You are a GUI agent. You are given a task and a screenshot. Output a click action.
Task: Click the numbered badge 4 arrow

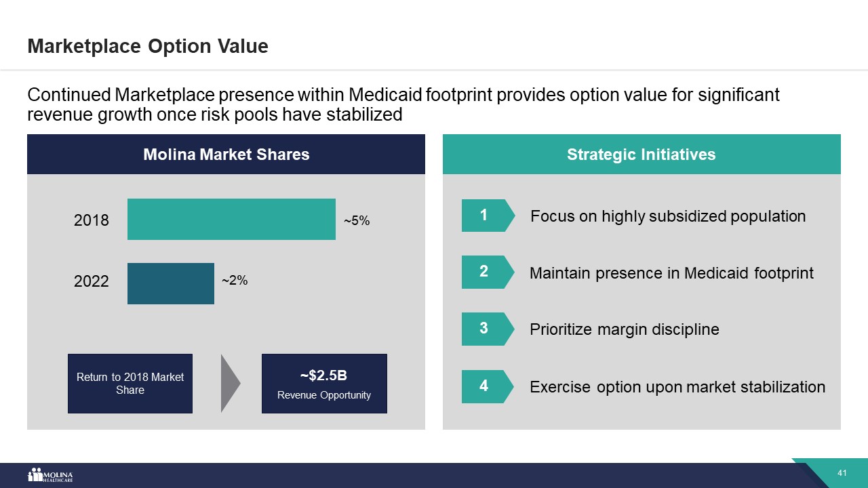tap(486, 386)
